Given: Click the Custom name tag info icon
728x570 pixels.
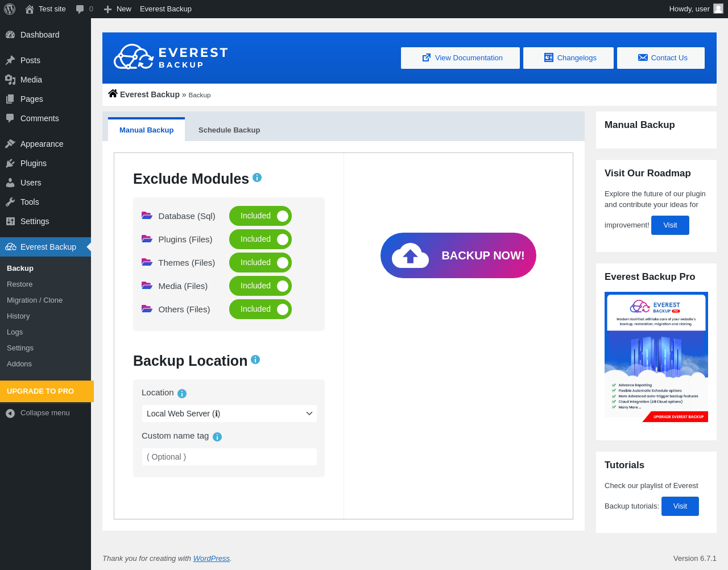Looking at the screenshot, I should coord(217,437).
